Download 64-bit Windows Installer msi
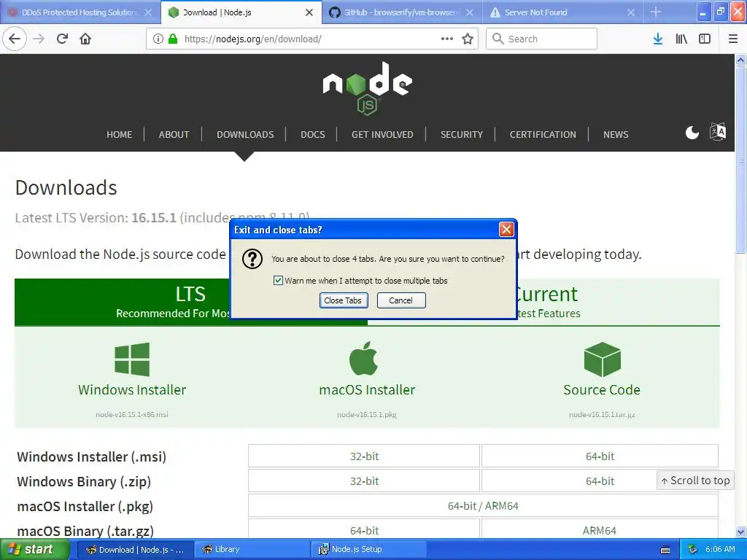The height and width of the screenshot is (560, 747). point(600,456)
